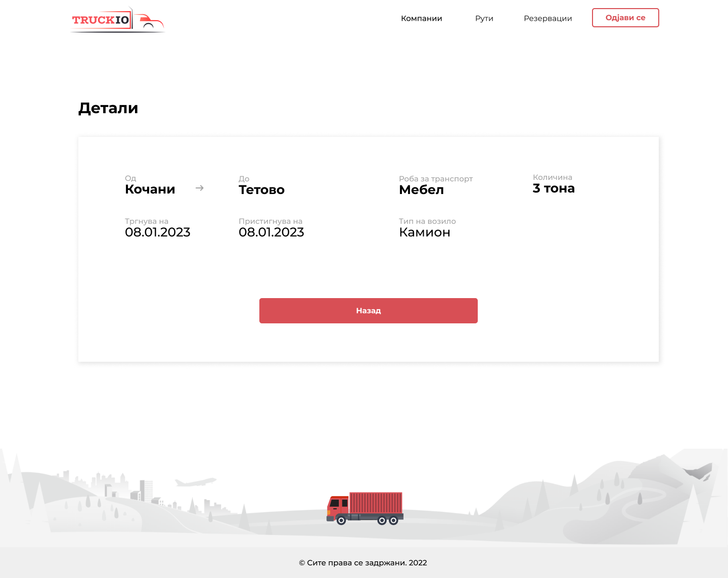Select the destination city Тетово
The height and width of the screenshot is (578, 728).
[261, 190]
